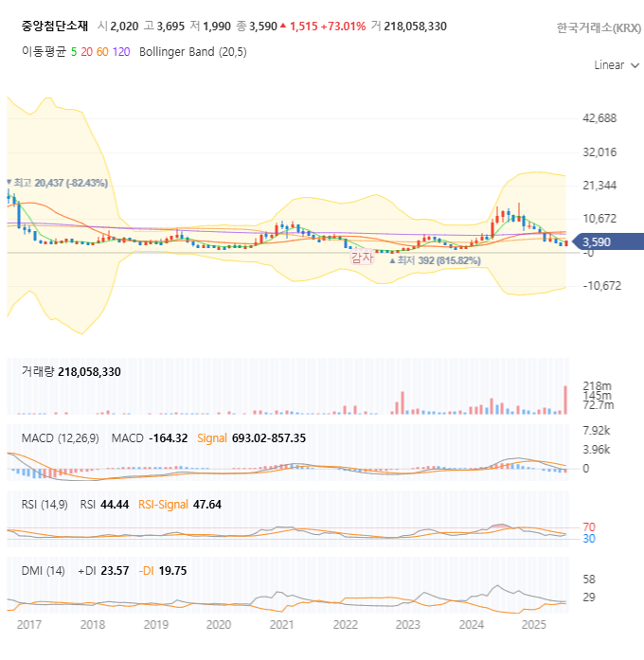Click the MACD Signal value label

[212, 438]
